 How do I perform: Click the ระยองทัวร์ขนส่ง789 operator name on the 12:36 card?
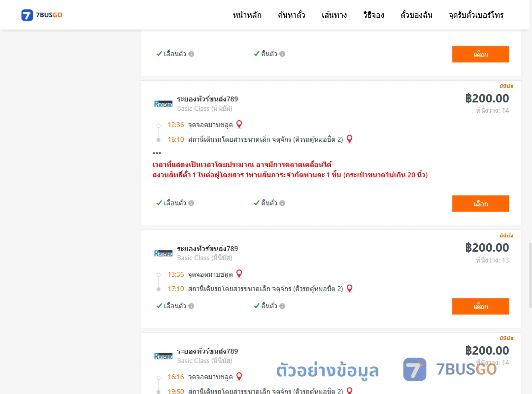click(x=207, y=99)
